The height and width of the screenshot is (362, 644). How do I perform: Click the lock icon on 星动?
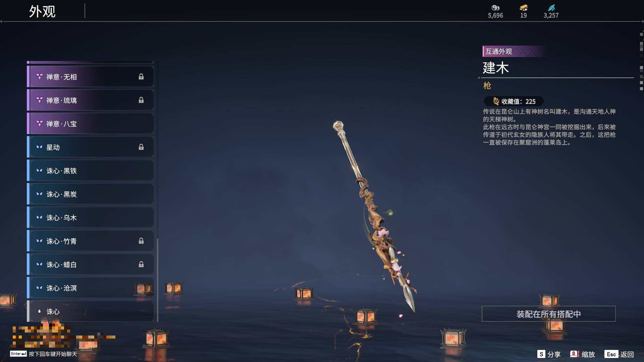tap(141, 147)
